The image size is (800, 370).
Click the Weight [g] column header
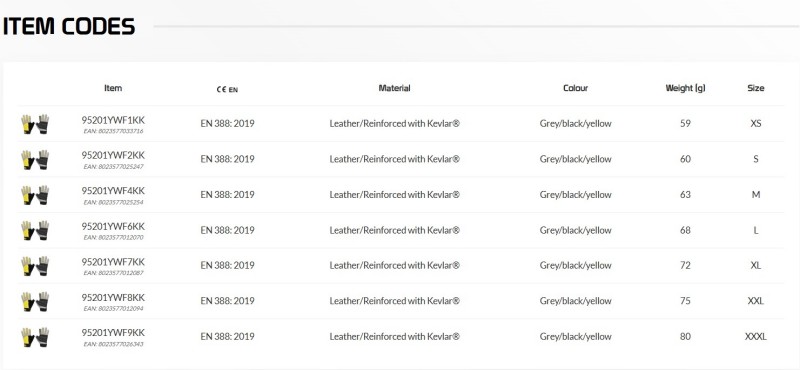(685, 88)
